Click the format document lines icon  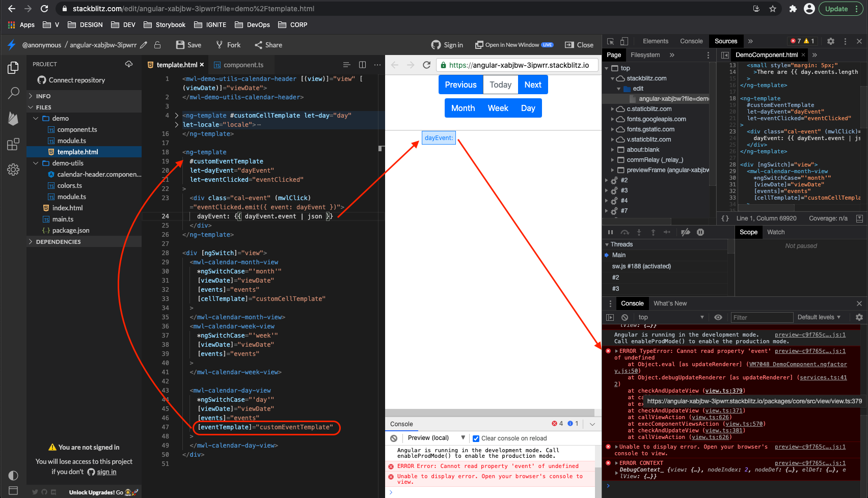[346, 65]
